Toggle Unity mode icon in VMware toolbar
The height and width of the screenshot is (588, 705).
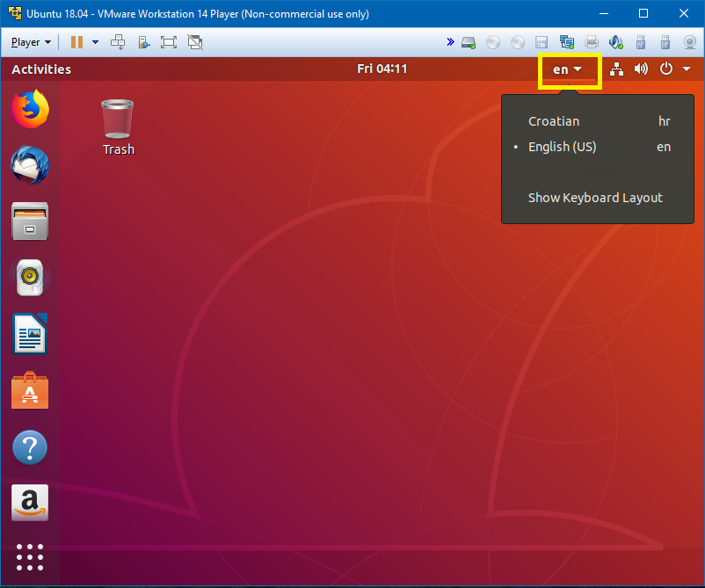(195, 42)
